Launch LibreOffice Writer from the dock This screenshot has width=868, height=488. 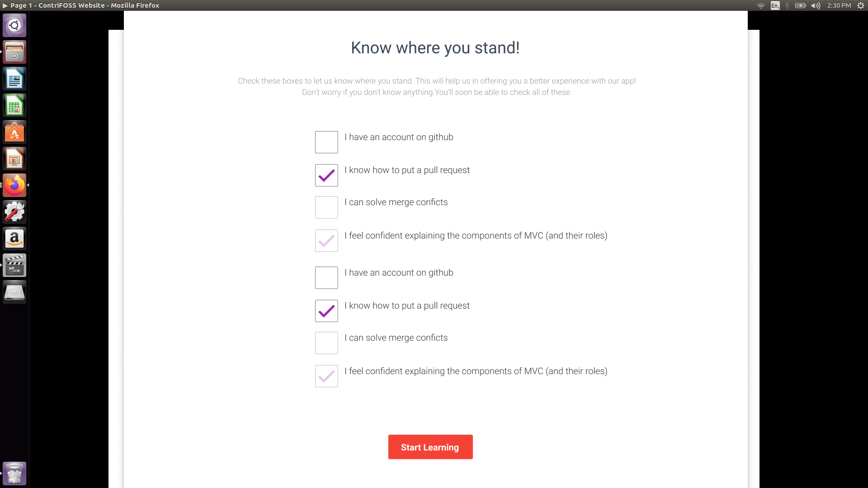click(14, 79)
